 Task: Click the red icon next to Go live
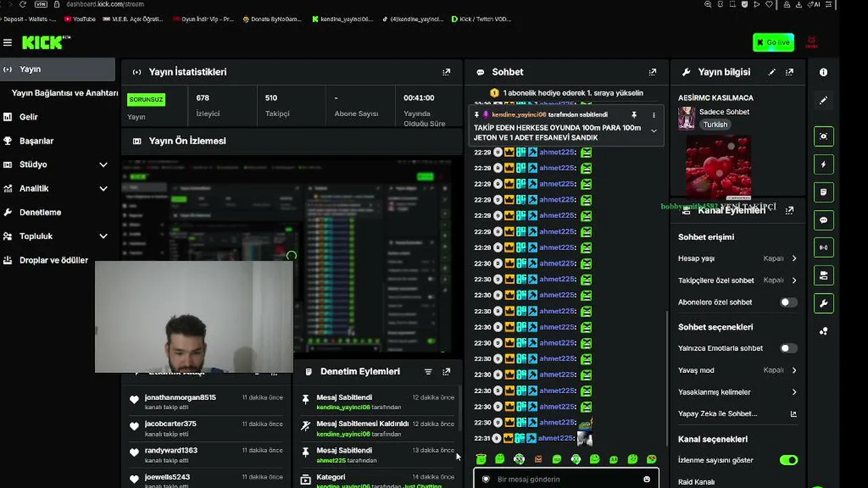(811, 43)
